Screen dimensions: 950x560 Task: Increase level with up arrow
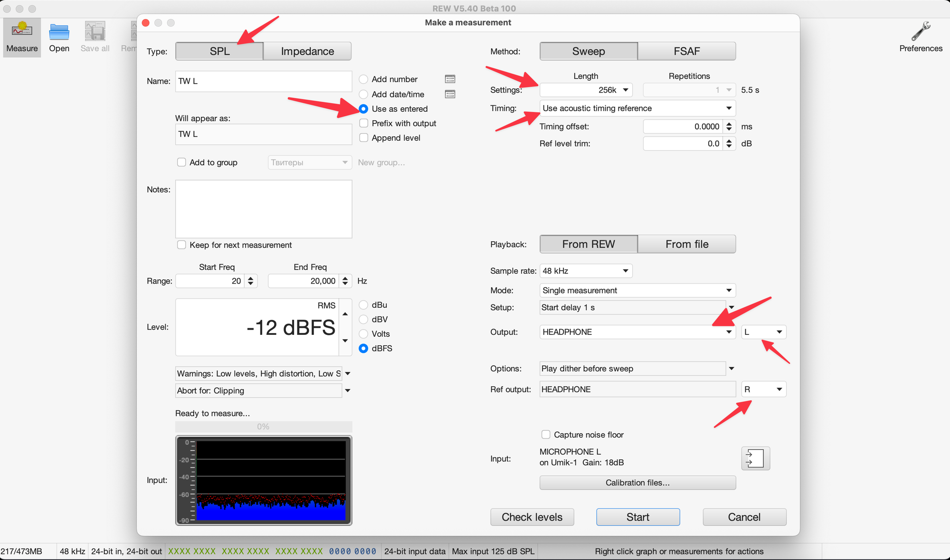click(x=345, y=314)
